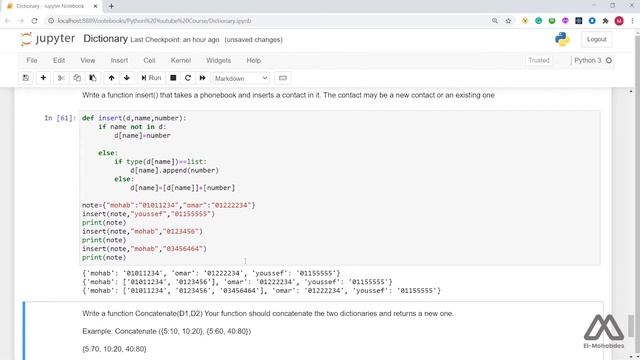640x360 pixels.
Task: Go back in browser history
Action: click(8, 20)
